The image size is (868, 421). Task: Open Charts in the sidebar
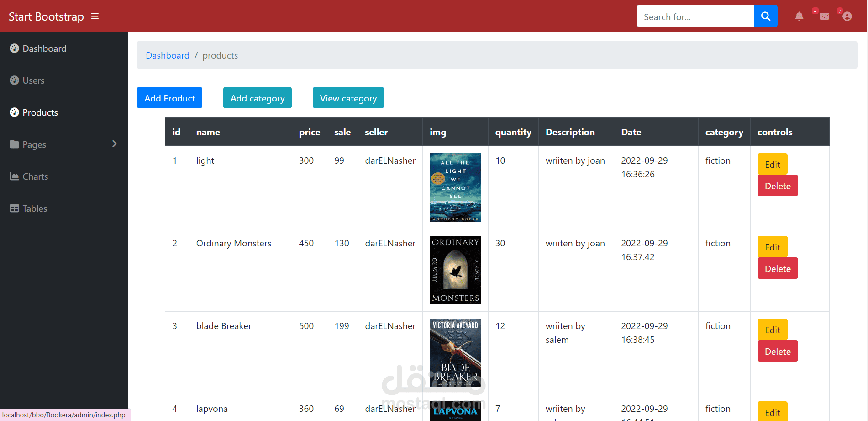(64, 176)
